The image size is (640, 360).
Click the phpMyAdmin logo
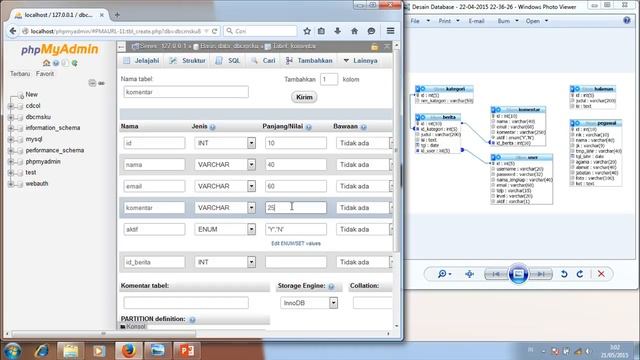click(x=60, y=49)
